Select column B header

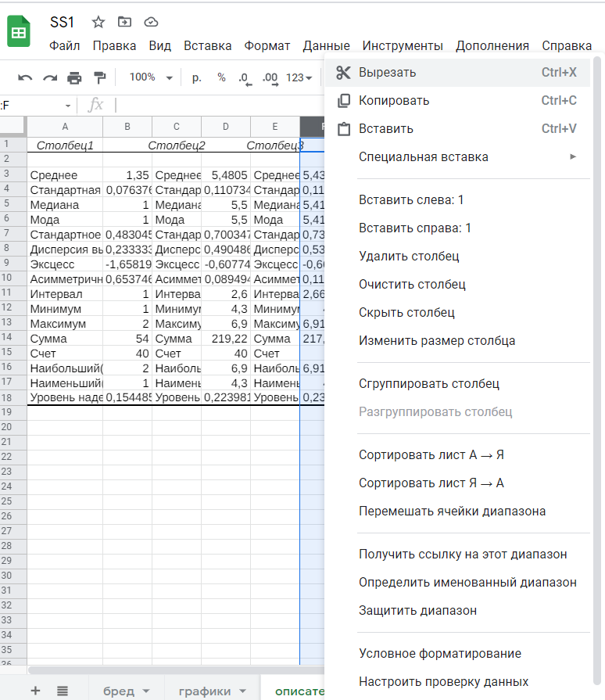[127, 127]
